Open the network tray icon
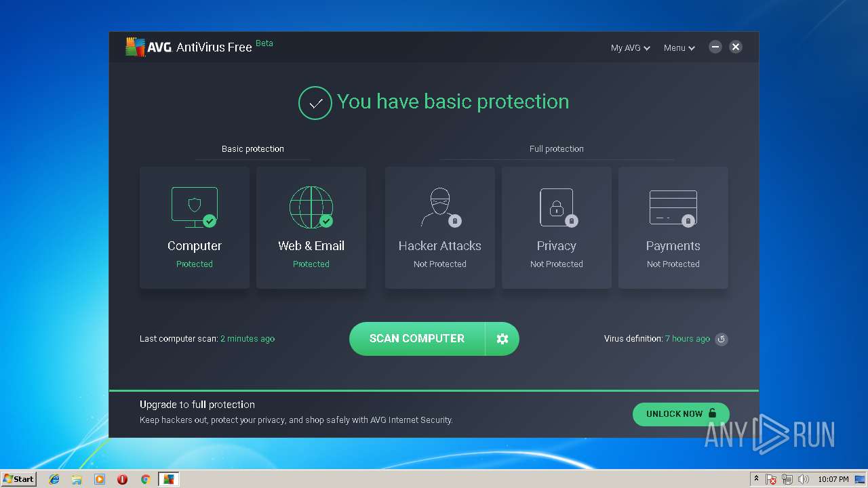868x488 pixels. click(x=788, y=479)
